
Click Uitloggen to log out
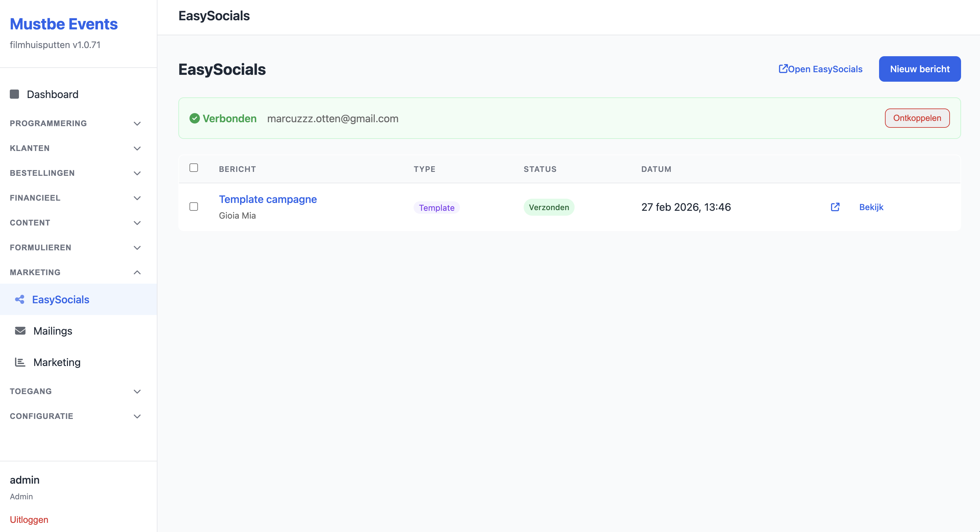(x=29, y=520)
